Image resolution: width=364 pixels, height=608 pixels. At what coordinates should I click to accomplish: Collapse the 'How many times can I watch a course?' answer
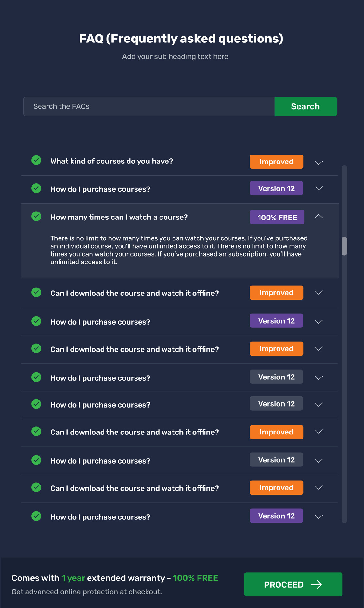(319, 217)
